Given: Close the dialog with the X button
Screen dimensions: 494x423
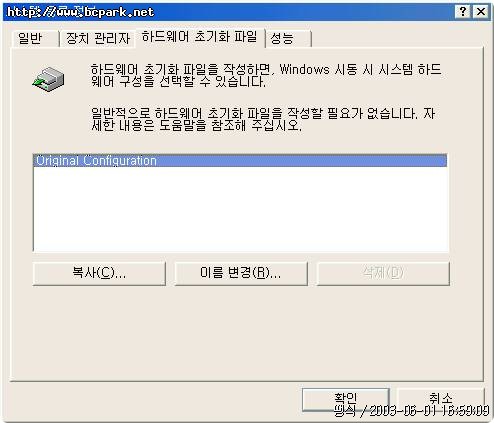Looking at the screenshot, I should click(481, 12).
